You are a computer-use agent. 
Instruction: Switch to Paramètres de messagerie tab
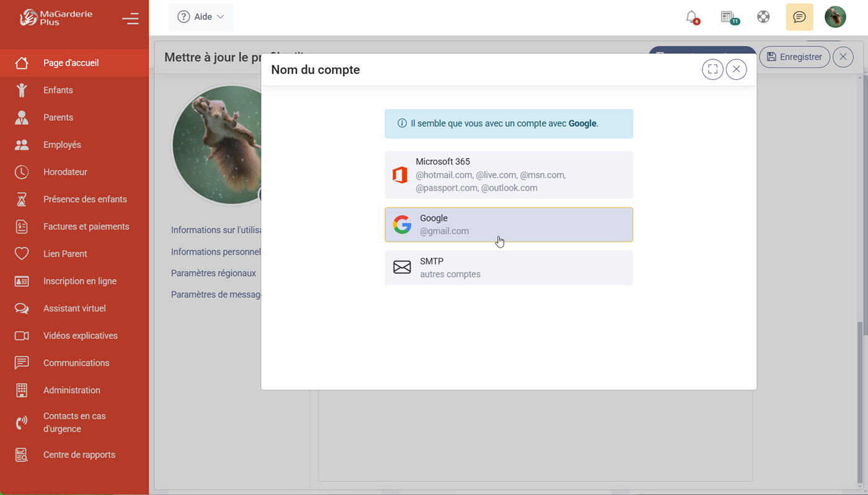point(216,294)
